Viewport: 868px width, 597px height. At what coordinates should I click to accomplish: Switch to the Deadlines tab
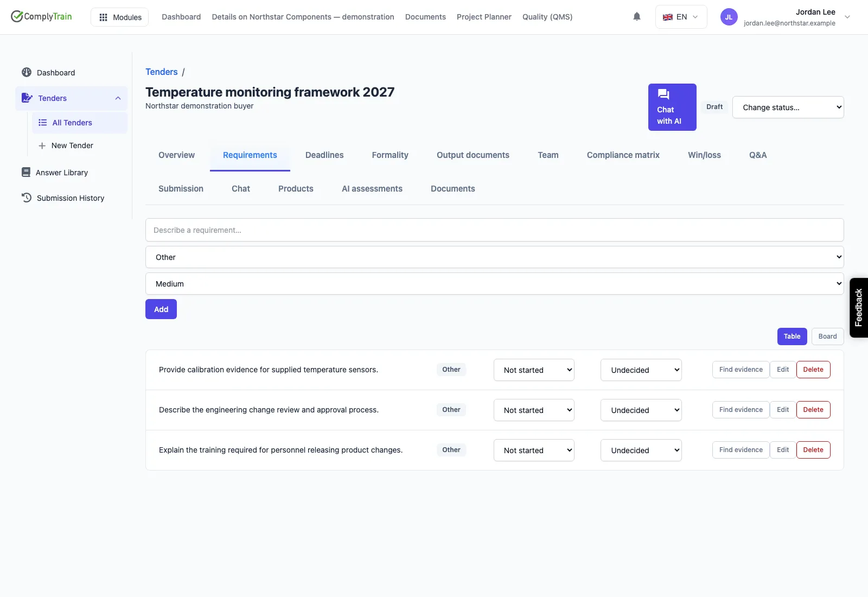click(324, 155)
